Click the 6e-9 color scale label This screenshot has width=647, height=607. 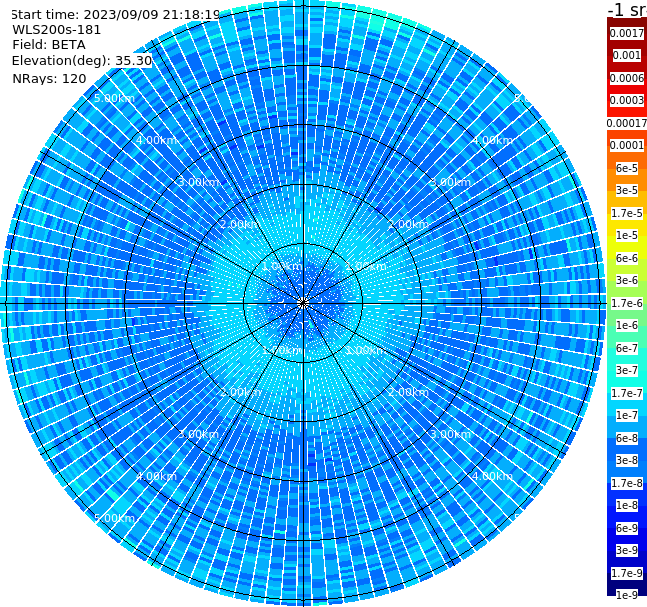[627, 528]
